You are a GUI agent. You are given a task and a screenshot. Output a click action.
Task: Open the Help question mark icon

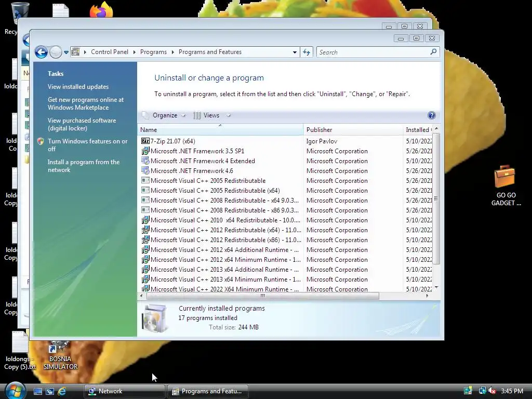(431, 115)
